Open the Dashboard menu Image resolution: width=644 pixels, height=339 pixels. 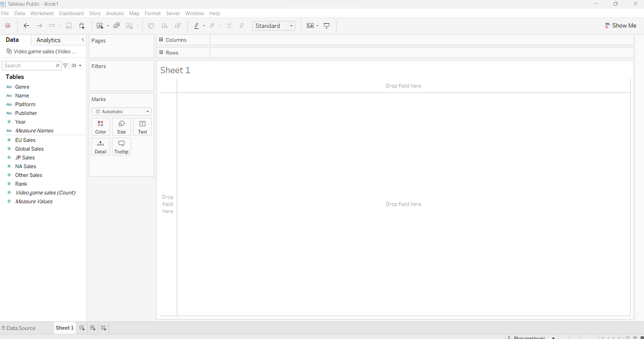[x=71, y=13]
